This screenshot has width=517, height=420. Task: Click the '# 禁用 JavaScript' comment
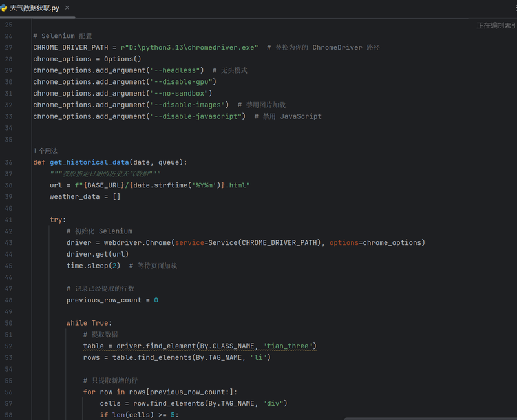click(288, 116)
